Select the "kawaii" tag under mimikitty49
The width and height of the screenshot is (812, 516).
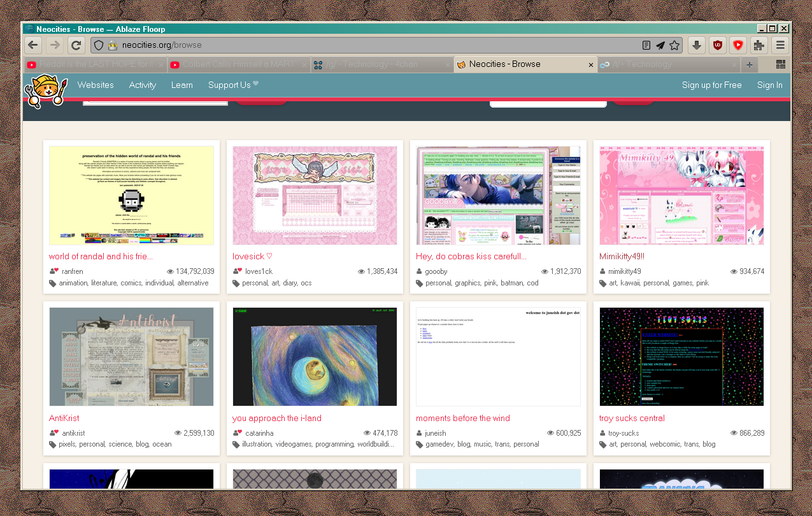[629, 283]
